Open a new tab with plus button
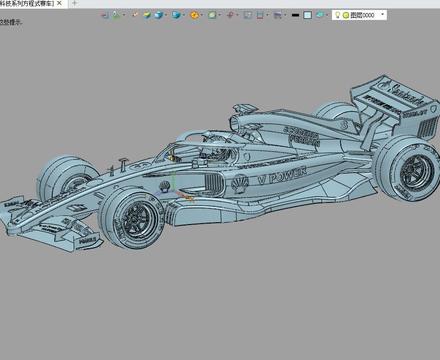440x360 pixels. tap(74, 3)
